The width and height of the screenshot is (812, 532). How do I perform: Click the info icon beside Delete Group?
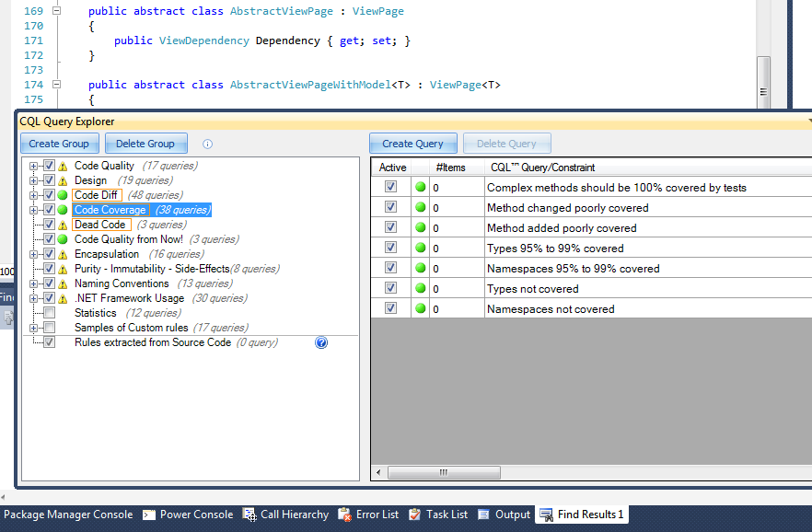point(208,144)
